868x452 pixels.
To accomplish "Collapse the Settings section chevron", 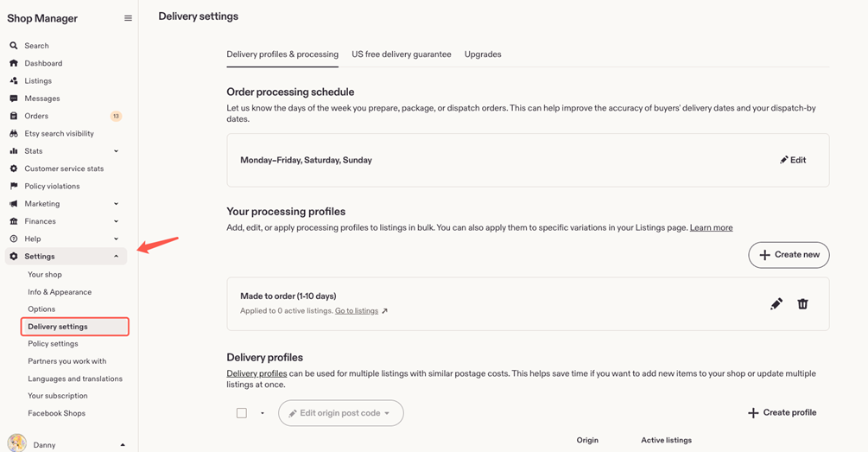I will pyautogui.click(x=117, y=257).
